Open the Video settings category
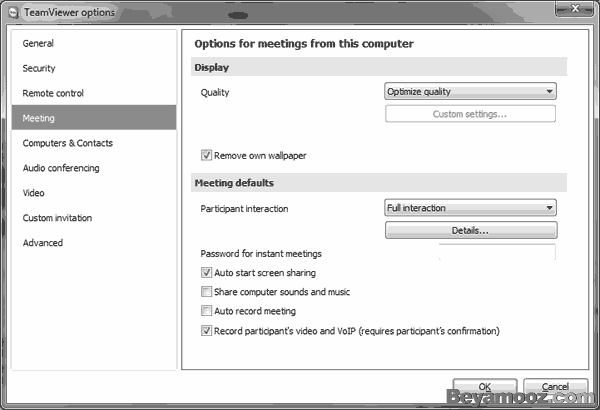Viewport: 600px width, 410px height. point(34,193)
